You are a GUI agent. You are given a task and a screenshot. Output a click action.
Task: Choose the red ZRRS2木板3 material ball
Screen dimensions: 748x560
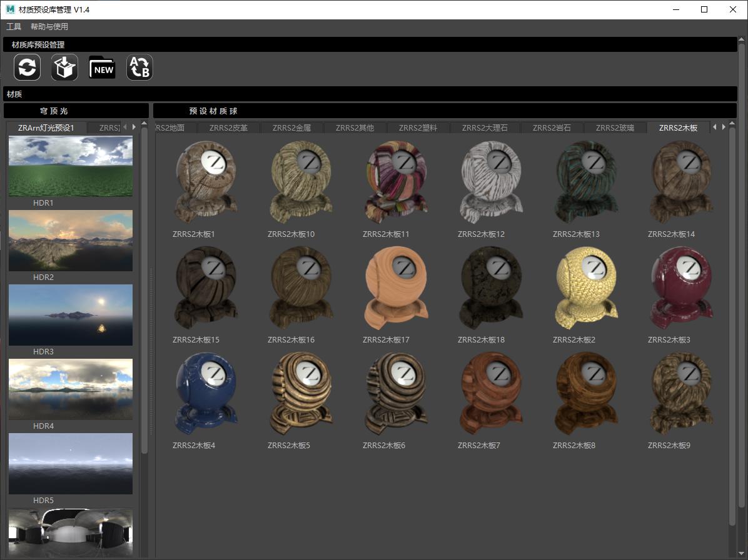click(x=680, y=287)
